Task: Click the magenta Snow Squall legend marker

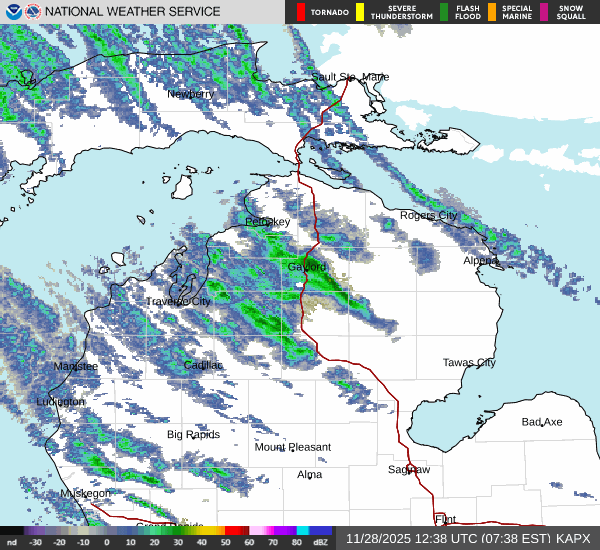Action: [x=543, y=12]
